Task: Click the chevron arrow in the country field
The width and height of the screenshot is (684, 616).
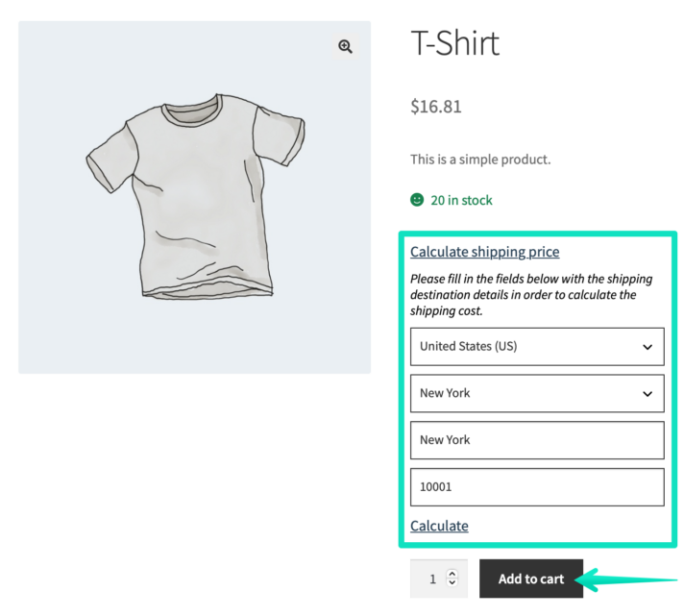Action: 647,347
